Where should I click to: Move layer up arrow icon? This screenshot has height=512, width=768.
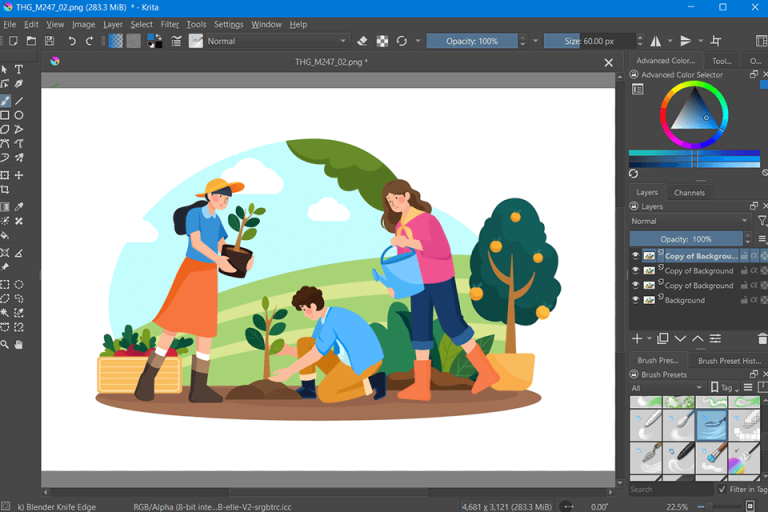pyautogui.click(x=697, y=339)
